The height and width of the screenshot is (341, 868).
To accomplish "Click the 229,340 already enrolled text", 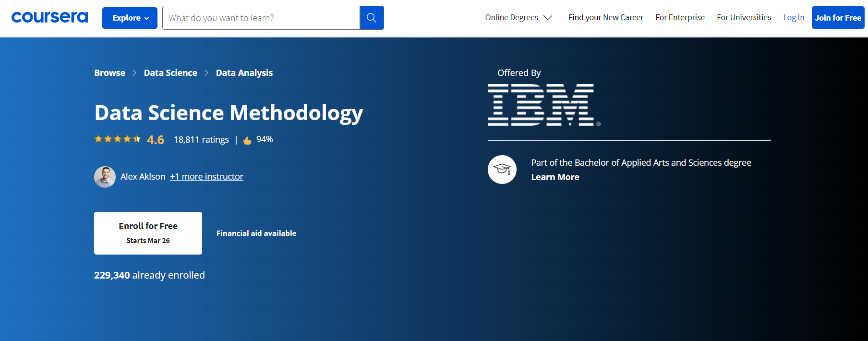I will pyautogui.click(x=149, y=275).
